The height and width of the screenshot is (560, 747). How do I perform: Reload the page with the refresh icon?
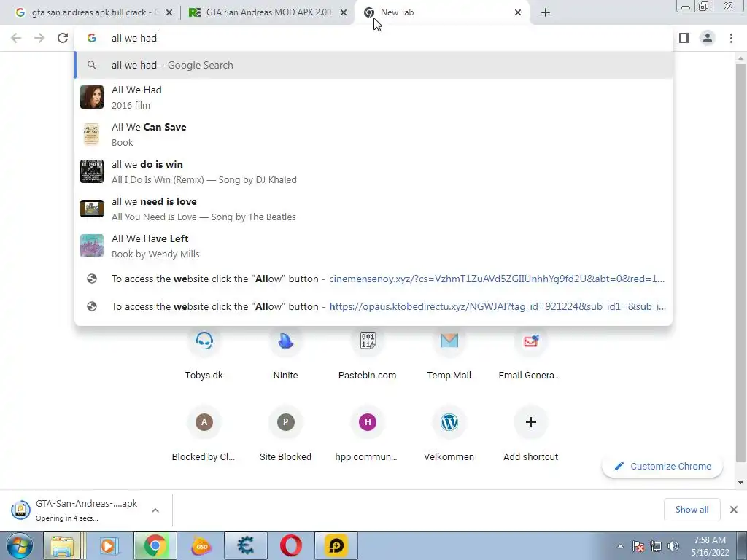click(x=63, y=38)
